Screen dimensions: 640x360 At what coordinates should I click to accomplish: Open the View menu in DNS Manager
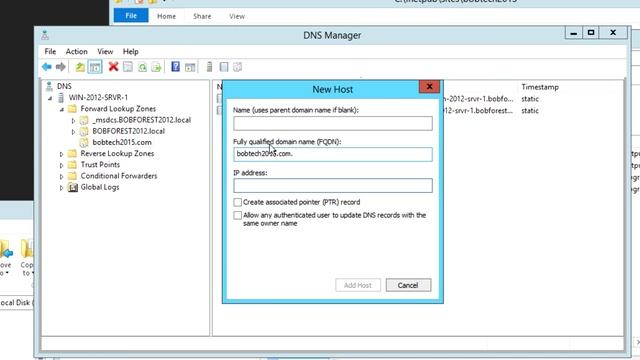(x=105, y=51)
